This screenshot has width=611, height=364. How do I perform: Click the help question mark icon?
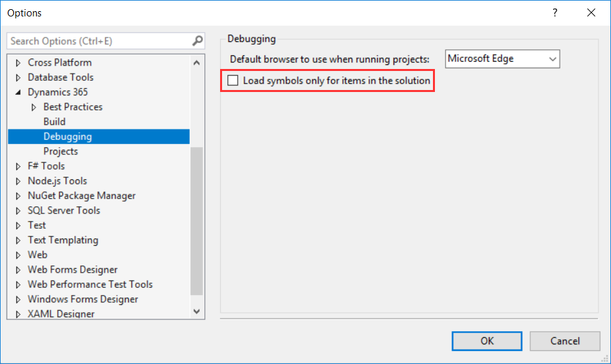click(x=555, y=13)
